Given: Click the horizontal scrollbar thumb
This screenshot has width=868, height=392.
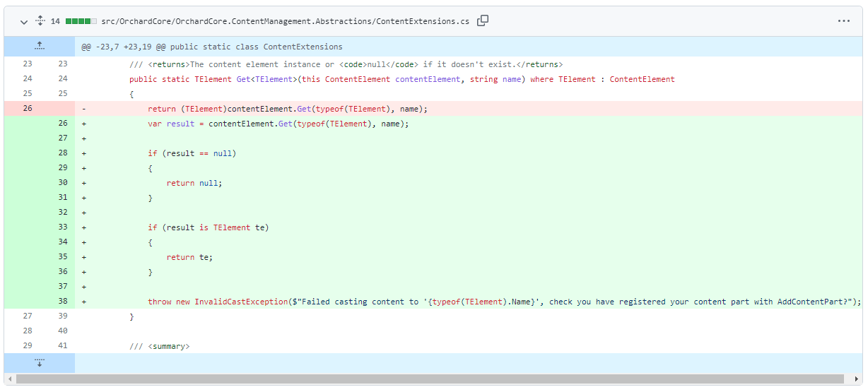Looking at the screenshot, I should click(429, 380).
